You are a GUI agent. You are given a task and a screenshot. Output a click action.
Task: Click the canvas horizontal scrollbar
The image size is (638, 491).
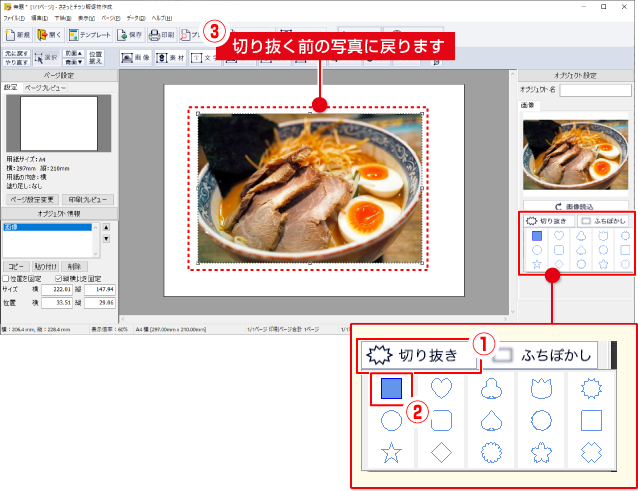click(314, 319)
